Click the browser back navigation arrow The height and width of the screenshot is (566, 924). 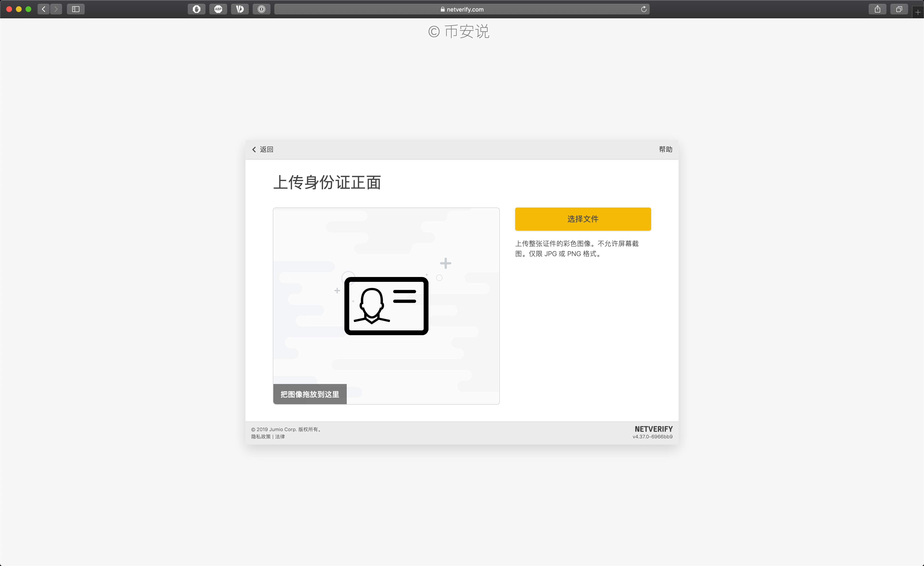[x=43, y=9]
